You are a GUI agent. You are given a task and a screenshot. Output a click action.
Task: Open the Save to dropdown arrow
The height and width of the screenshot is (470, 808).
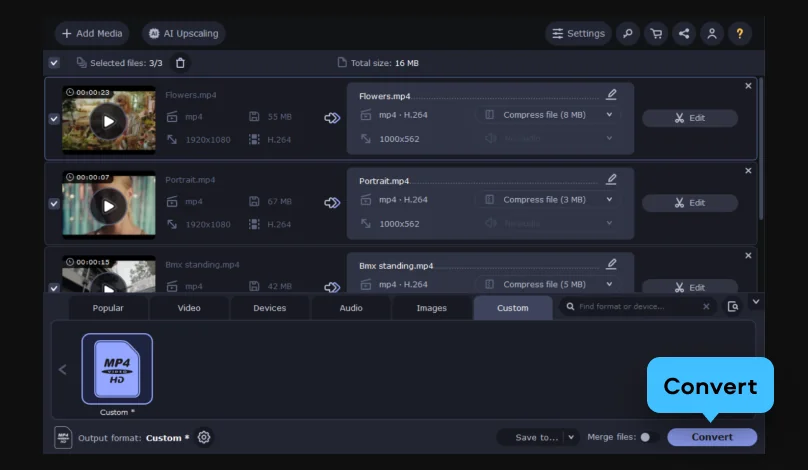(571, 437)
